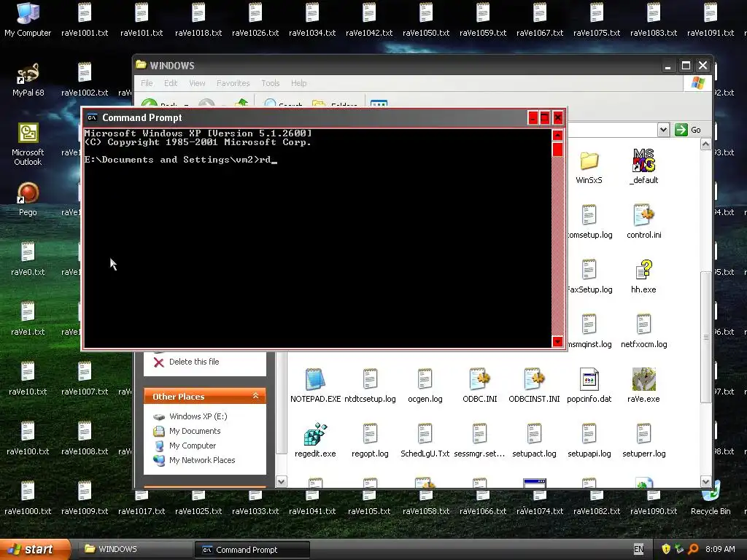Open the File menu in WINDOWS explorer
The image size is (747, 560).
[147, 83]
